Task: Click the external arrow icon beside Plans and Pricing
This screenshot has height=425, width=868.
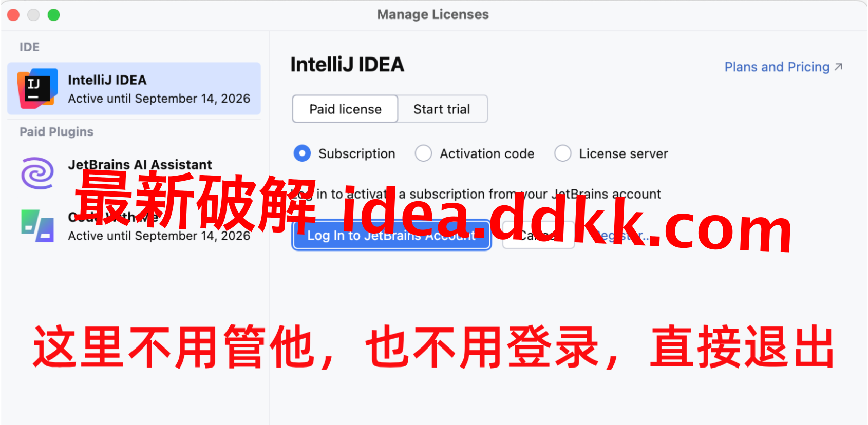Action: pos(838,67)
